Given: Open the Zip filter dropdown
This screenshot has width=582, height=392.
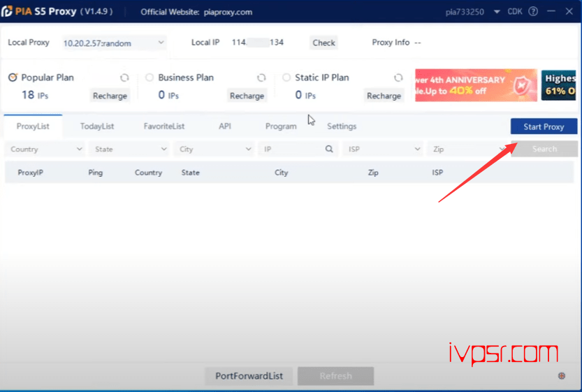Looking at the screenshot, I should pos(467,149).
